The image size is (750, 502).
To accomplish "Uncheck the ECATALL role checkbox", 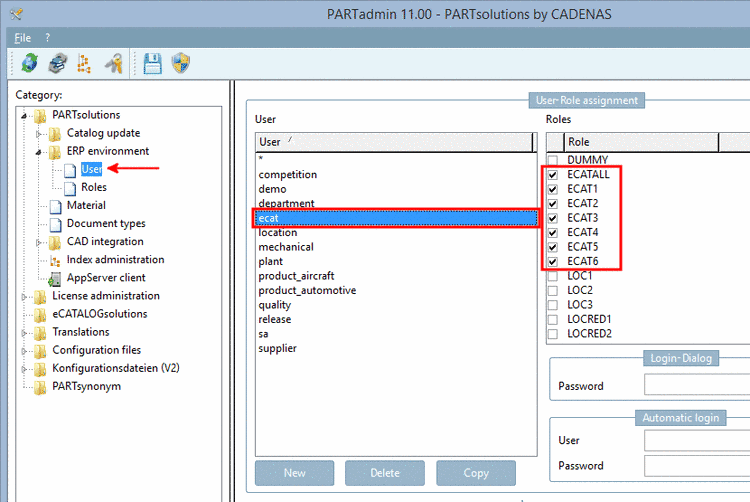I will (553, 175).
